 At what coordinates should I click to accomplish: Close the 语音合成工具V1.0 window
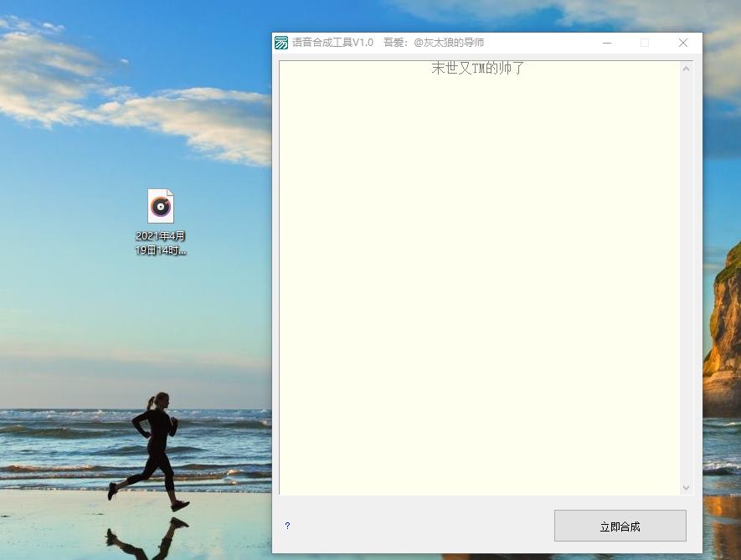coord(683,43)
